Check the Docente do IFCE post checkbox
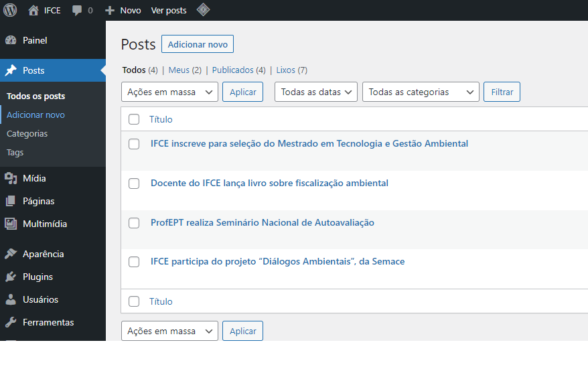Image resolution: width=588 pixels, height=369 pixels. (134, 183)
